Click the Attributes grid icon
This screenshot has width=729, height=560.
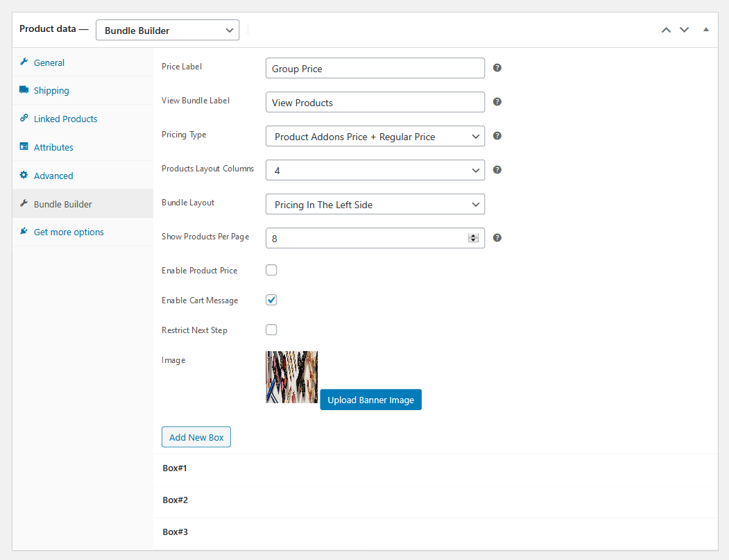pos(23,147)
